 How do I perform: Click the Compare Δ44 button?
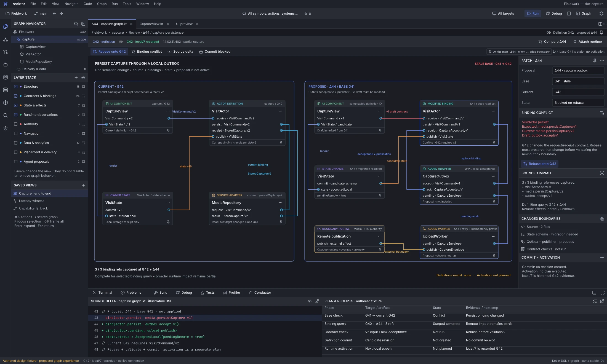(552, 42)
